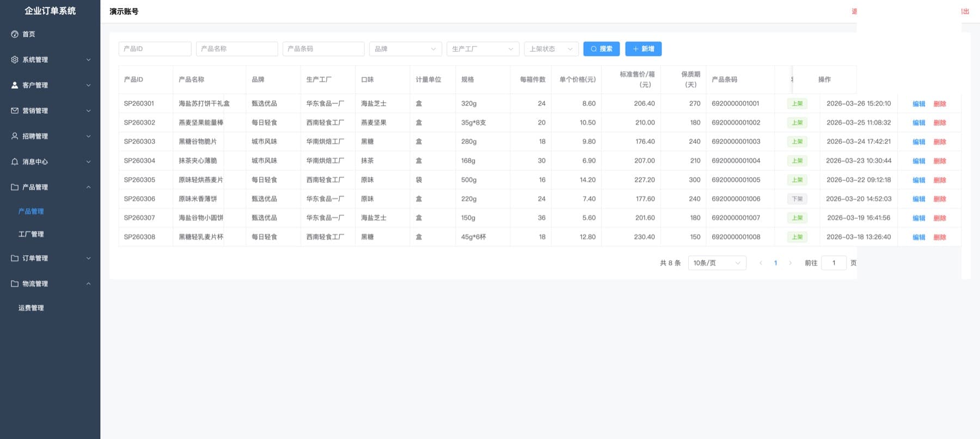Edit product SP260308 via 编辑 link
Viewport: 980px width, 439px height.
[918, 237]
